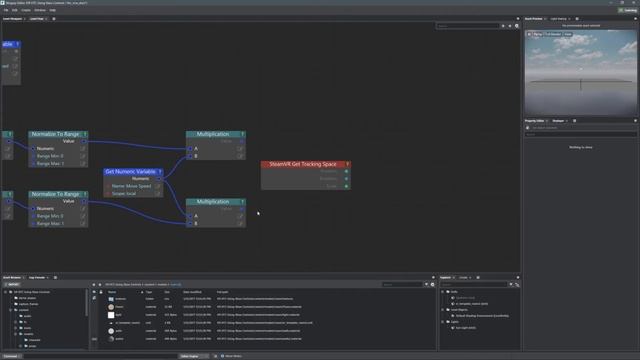Open the Help menu
640x360 pixels.
coord(53,10)
